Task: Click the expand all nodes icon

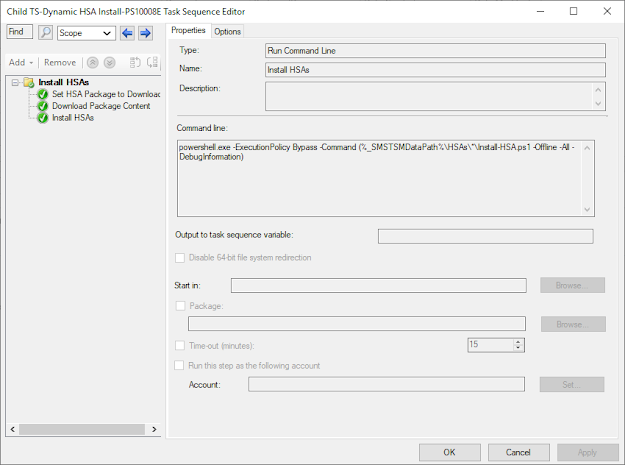Action: (x=136, y=63)
